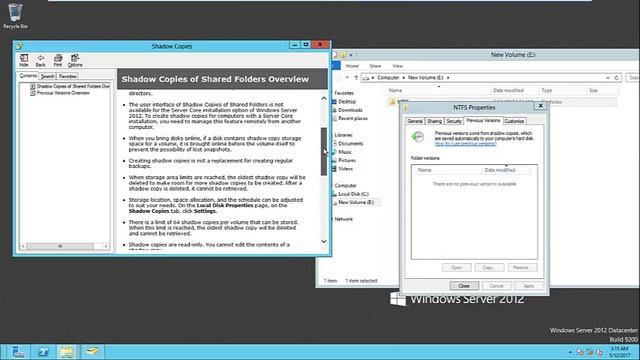Open Recycle Bin on the desktop
Viewport: 640px width, 360px height.
click(16, 16)
